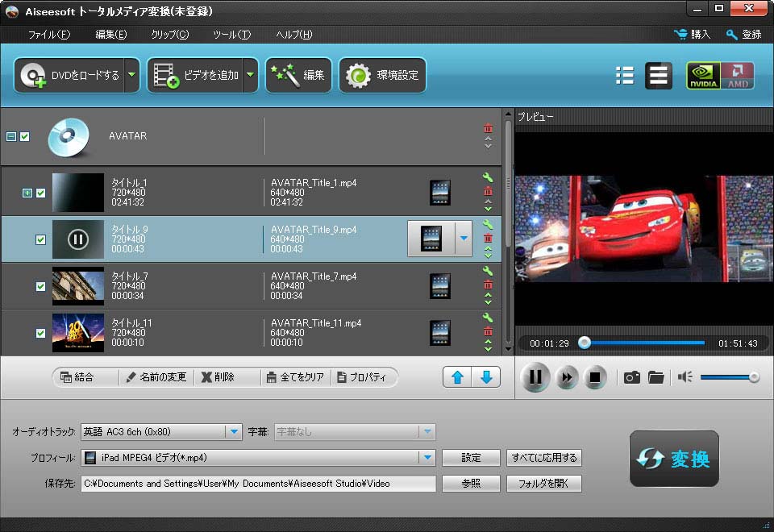Click iPad profile icon for AVATAR_Title_11.mp4

click(440, 333)
